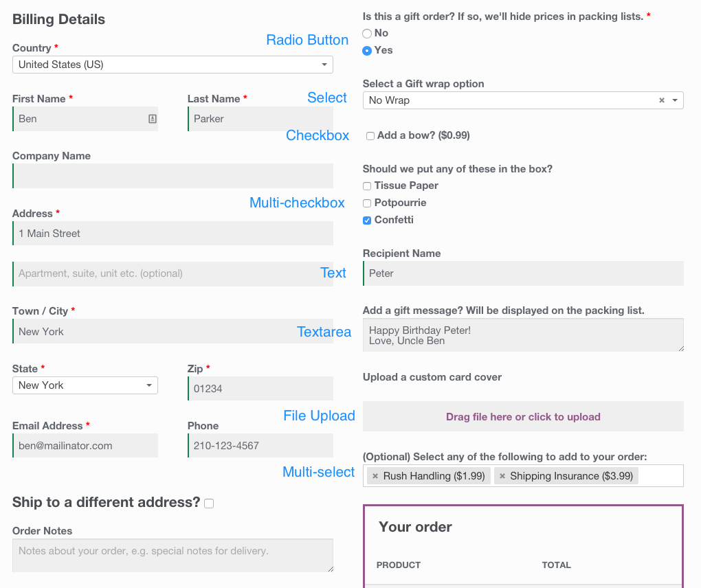
Task: Click the Company Name input field
Action: pyautogui.click(x=173, y=176)
